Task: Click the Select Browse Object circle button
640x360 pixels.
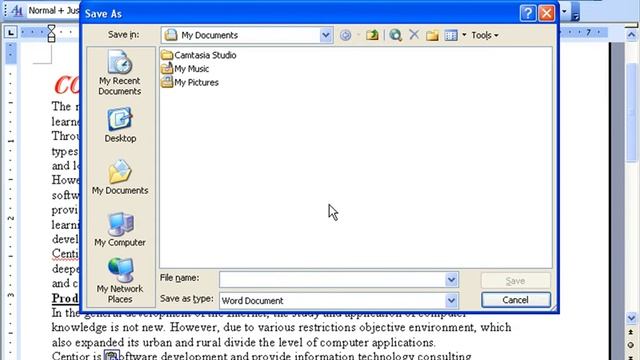Action: point(631,345)
